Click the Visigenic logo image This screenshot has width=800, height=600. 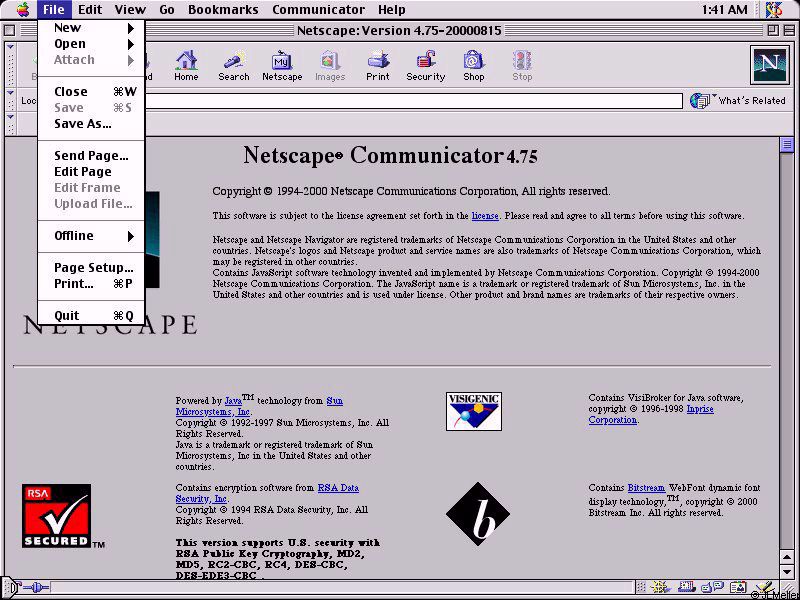[x=473, y=411]
